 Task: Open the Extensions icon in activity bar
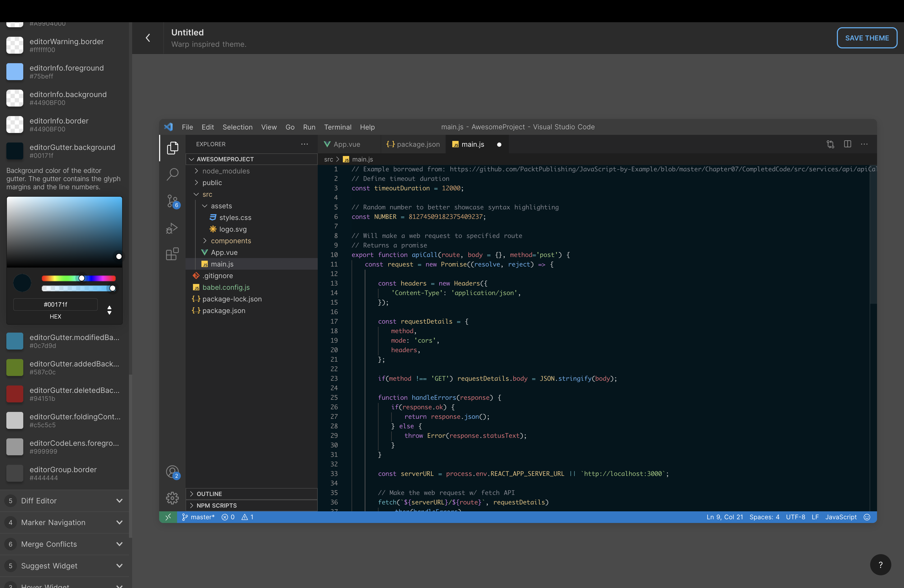172,254
